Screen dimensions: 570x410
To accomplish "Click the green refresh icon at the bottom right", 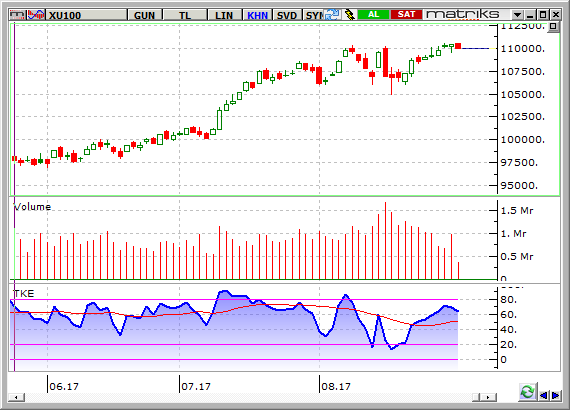I will (x=527, y=392).
